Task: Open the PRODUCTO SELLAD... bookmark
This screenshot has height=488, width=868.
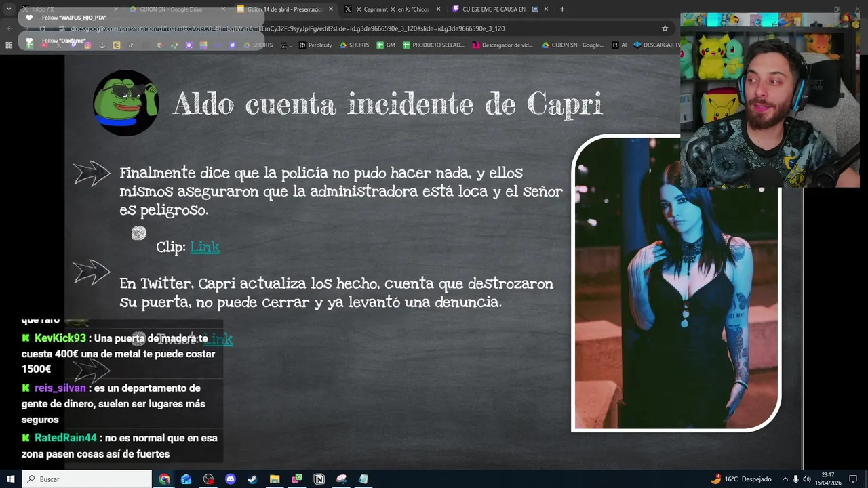Action: 433,45
